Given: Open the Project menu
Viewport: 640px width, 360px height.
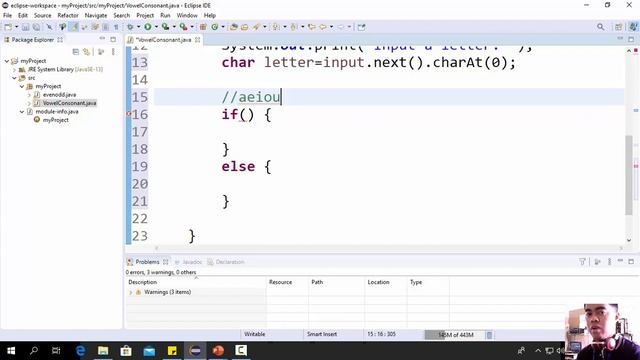Looking at the screenshot, I should (x=145, y=15).
